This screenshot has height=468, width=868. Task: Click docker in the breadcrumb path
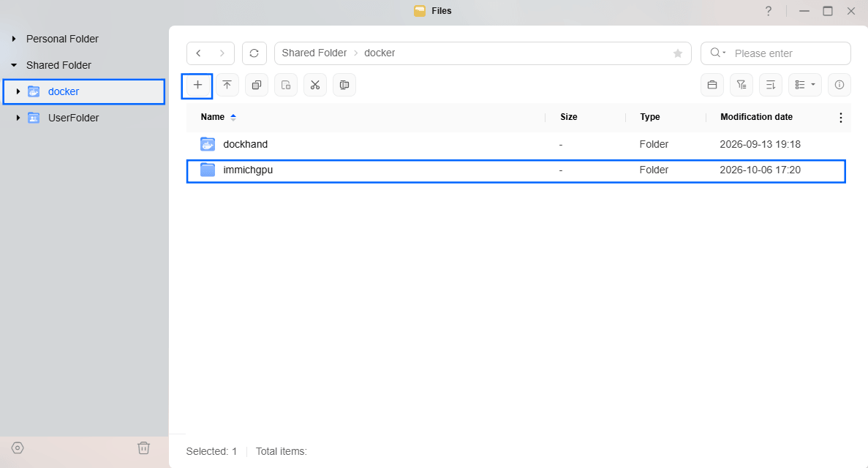pyautogui.click(x=380, y=53)
